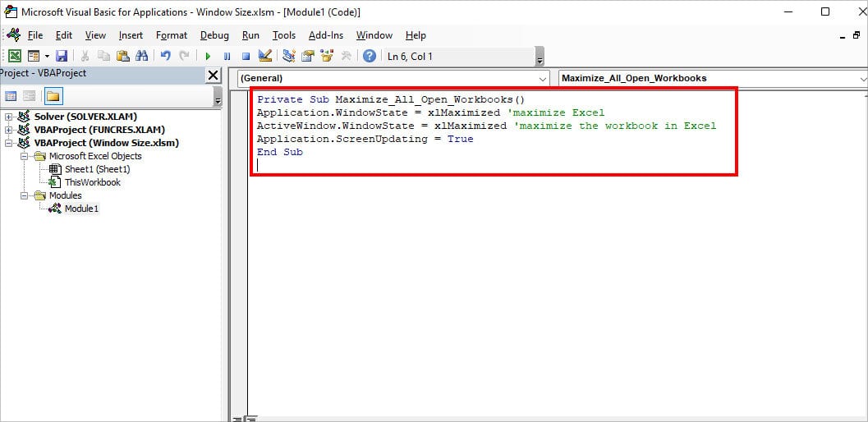
Task: Open the Project Explorer toolbar icon
Action: click(289, 56)
